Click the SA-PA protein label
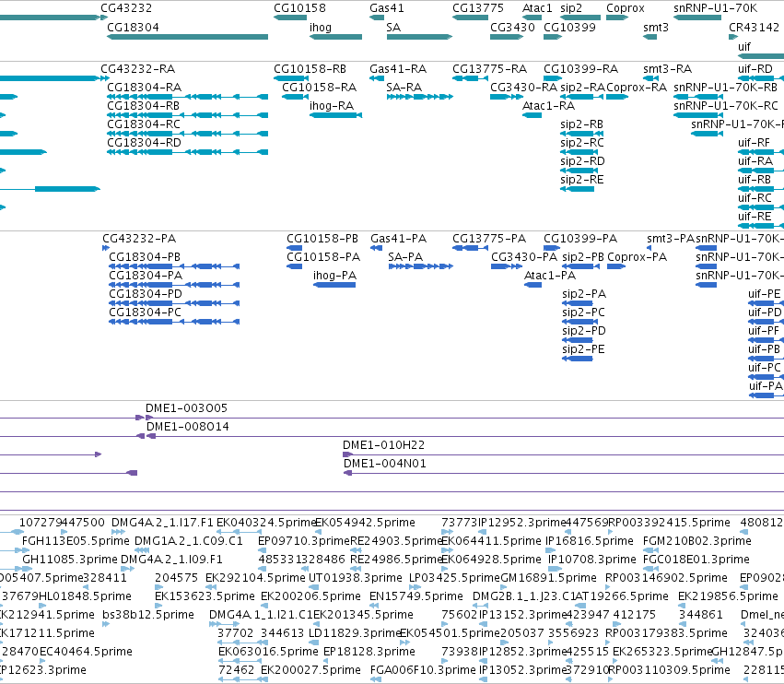Screen dimensions: 784x684 pyautogui.click(x=405, y=257)
